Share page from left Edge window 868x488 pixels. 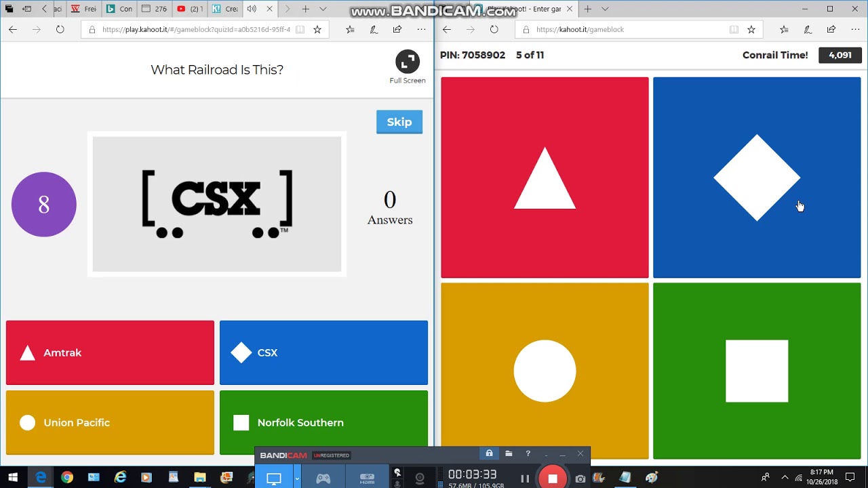tap(397, 29)
